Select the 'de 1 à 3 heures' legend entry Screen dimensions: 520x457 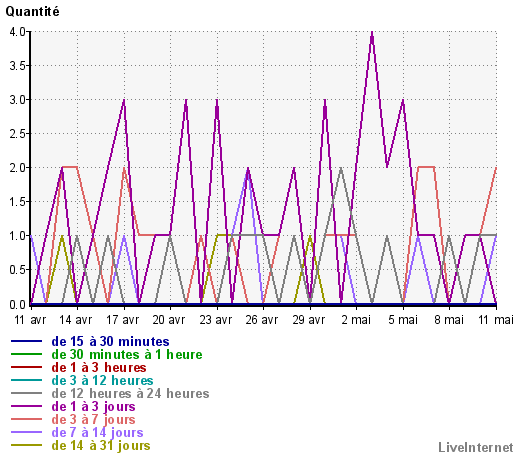pyautogui.click(x=99, y=368)
